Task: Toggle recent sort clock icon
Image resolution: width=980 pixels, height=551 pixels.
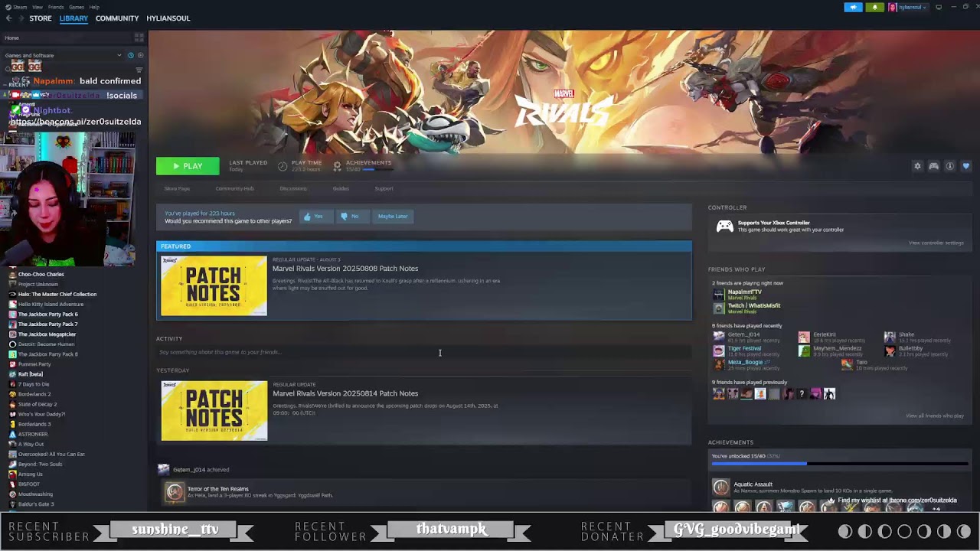Action: point(130,55)
